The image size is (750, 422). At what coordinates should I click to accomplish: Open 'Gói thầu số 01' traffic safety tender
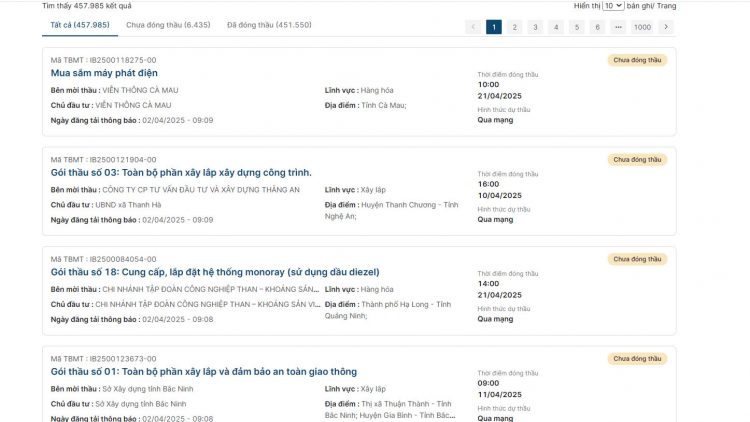tap(204, 371)
